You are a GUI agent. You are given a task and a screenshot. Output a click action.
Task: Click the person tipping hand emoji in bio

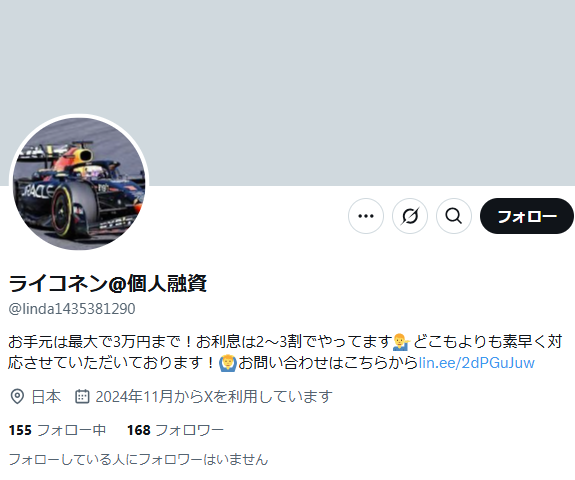[x=401, y=341]
